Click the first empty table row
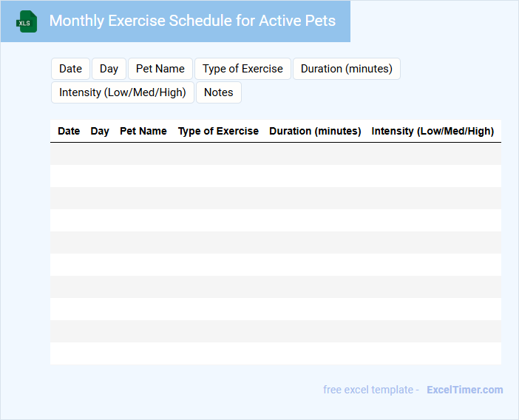The image size is (519, 420). 275,154
